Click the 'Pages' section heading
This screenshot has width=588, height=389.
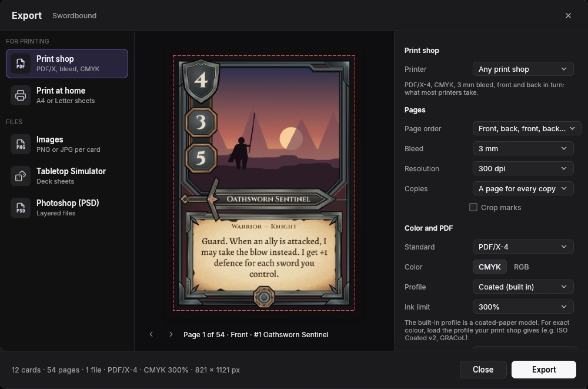pyautogui.click(x=415, y=110)
